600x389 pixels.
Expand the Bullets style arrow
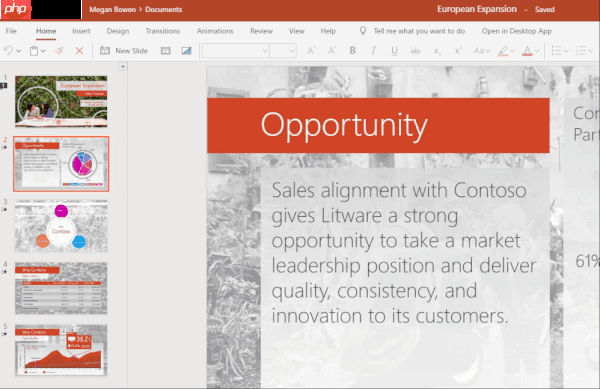pyautogui.click(x=566, y=51)
